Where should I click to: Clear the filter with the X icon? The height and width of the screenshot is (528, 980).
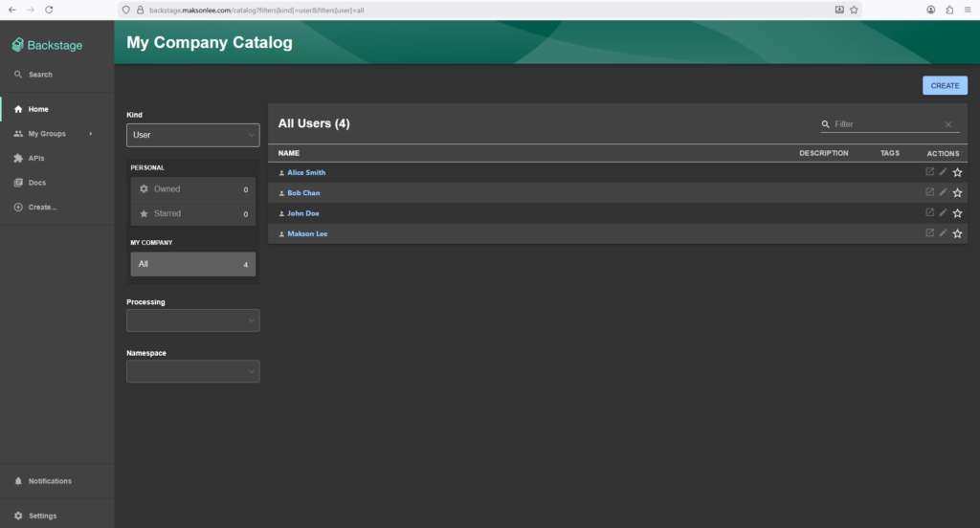pyautogui.click(x=948, y=124)
